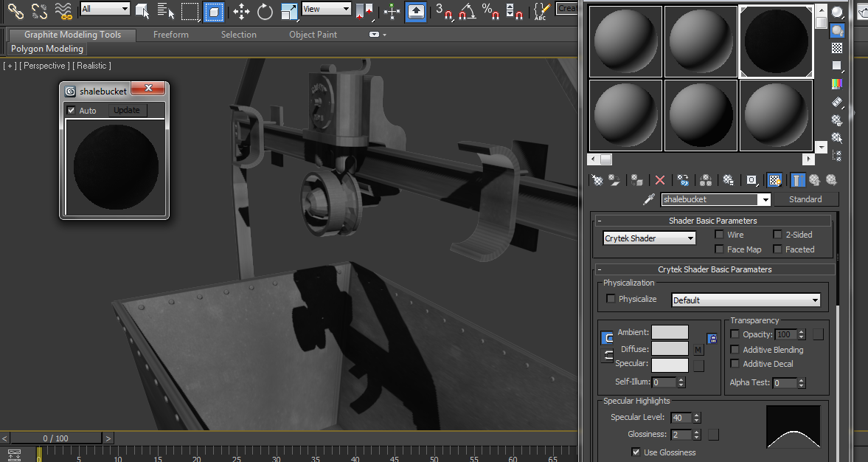868x462 pixels.
Task: Click the Standard material type button
Action: click(805, 199)
